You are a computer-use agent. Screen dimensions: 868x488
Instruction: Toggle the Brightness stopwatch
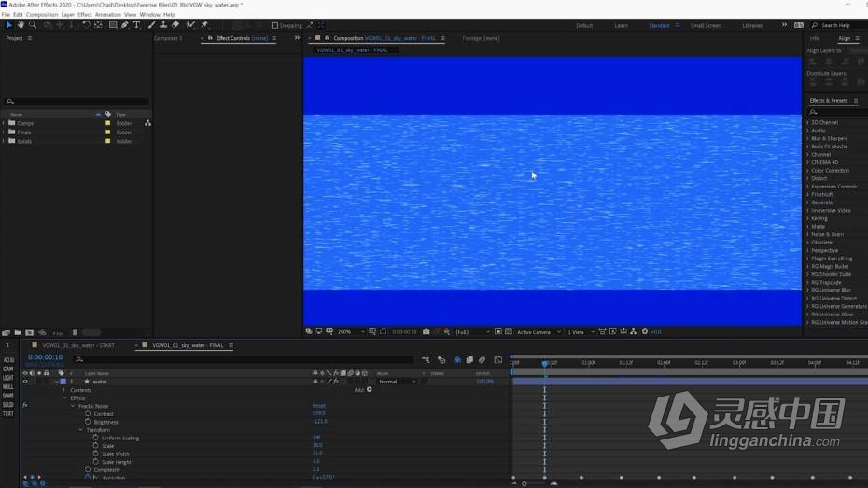(88, 422)
